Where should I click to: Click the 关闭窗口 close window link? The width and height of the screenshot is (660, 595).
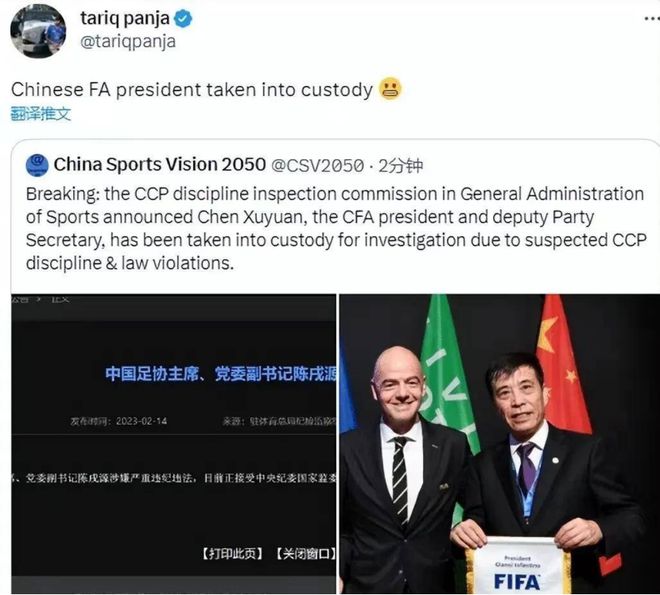pos(305,554)
